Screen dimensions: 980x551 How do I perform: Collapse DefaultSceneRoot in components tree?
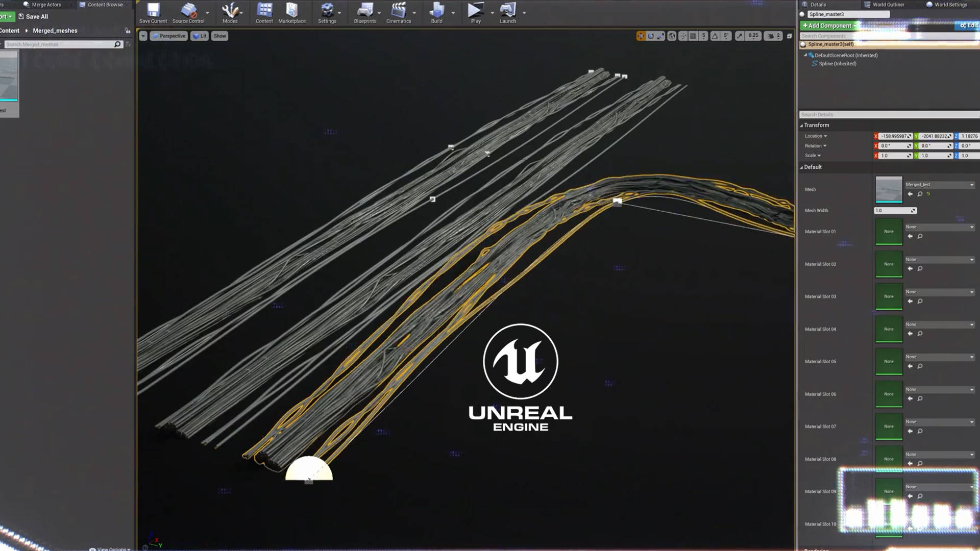(805, 55)
